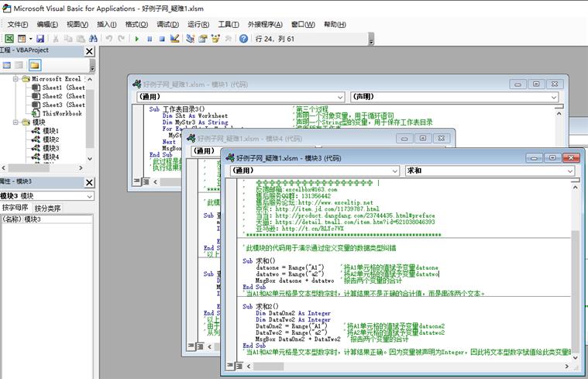Image resolution: width=588 pixels, height=379 pixels.
Task: Click the Redo arrow icon
Action: [121, 38]
